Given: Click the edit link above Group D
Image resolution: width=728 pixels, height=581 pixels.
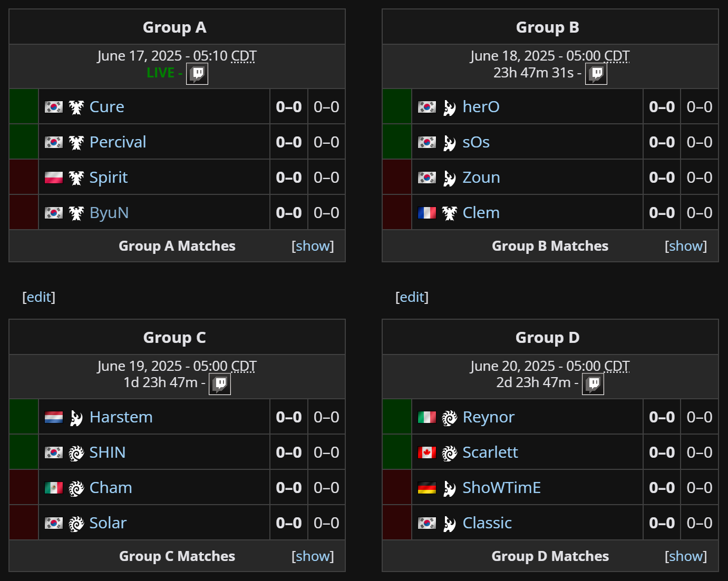Looking at the screenshot, I should point(412,297).
